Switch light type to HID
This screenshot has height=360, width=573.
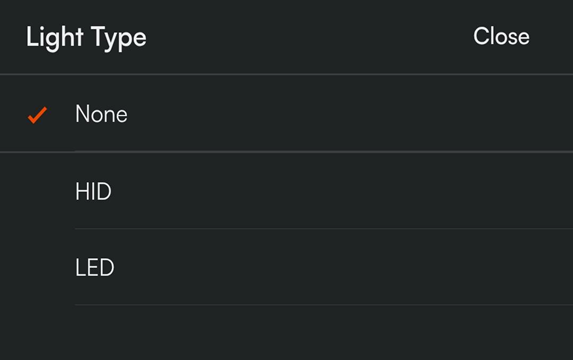[x=286, y=190]
